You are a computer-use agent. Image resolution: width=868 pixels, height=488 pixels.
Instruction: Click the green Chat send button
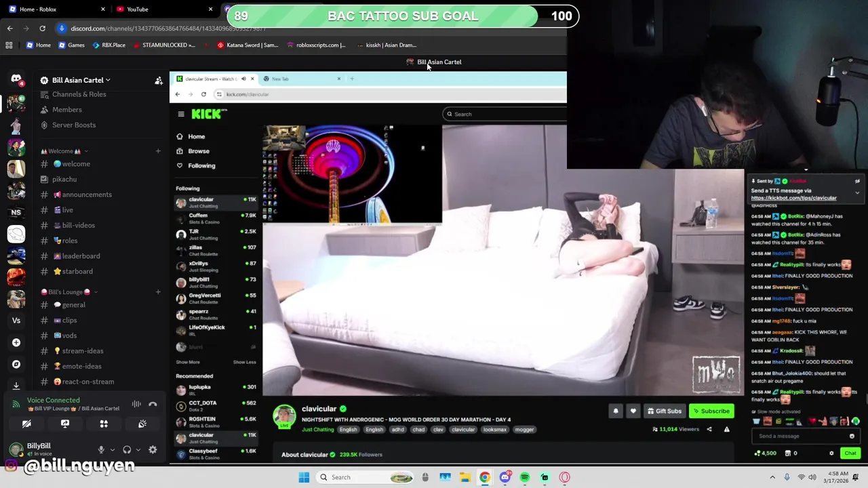click(x=850, y=453)
